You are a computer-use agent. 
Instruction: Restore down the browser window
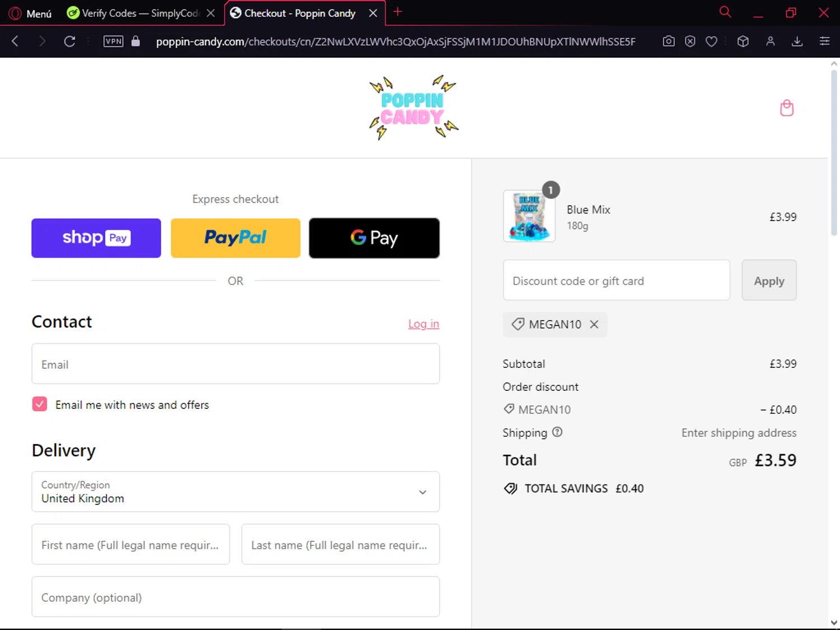point(791,12)
